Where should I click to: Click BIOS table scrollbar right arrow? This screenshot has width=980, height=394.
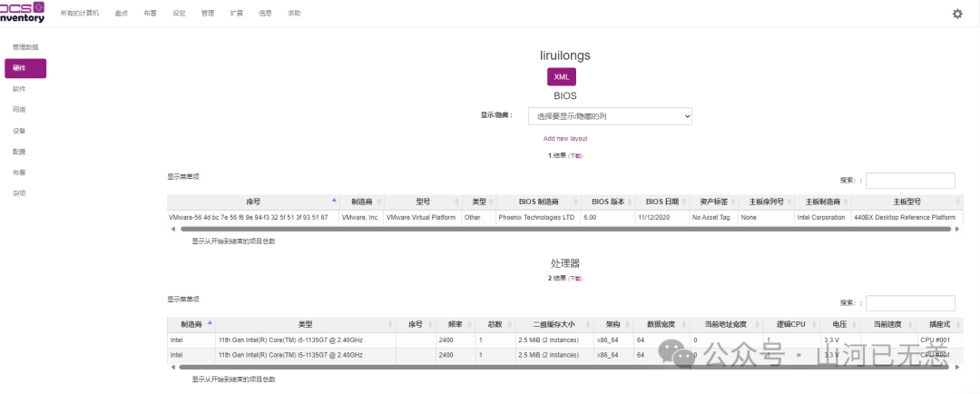pos(957,230)
